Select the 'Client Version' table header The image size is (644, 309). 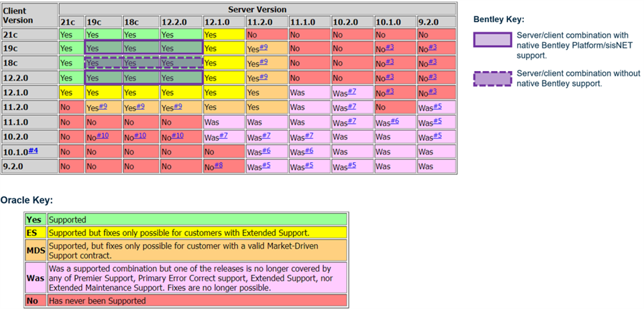tap(29, 15)
